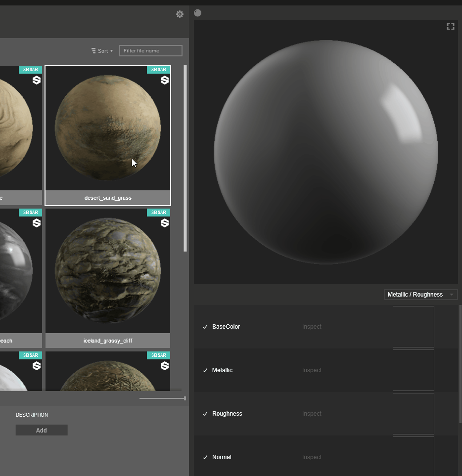
Task: Open the Metallic / Roughness dropdown
Action: [420, 295]
